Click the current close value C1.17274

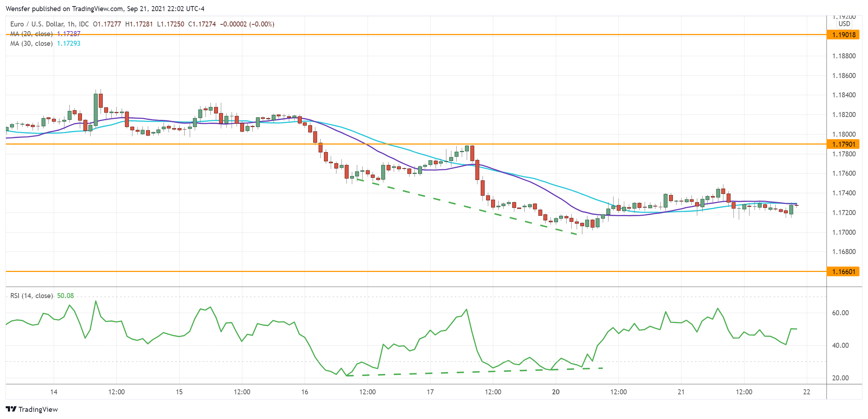click(x=202, y=24)
